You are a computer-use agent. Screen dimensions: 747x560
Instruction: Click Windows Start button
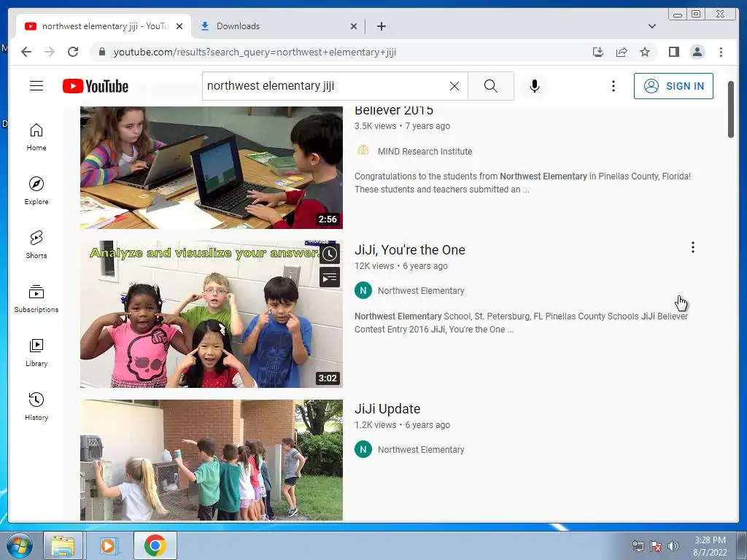[x=18, y=545]
